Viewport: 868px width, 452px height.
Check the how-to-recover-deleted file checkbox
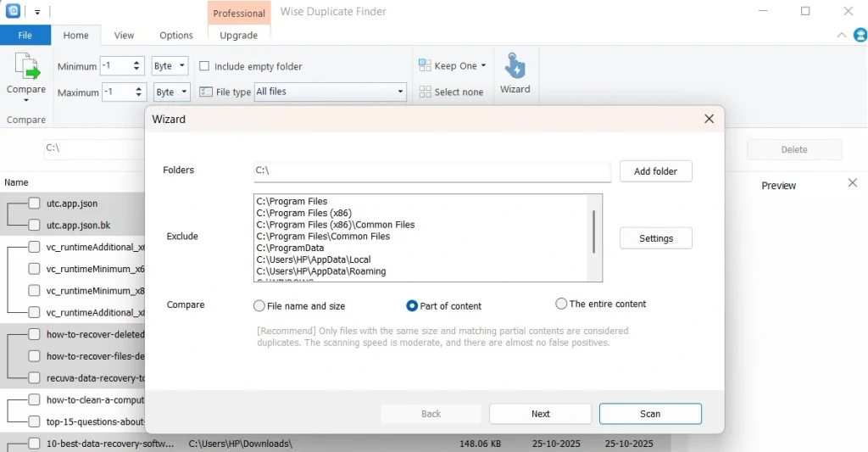coord(34,334)
